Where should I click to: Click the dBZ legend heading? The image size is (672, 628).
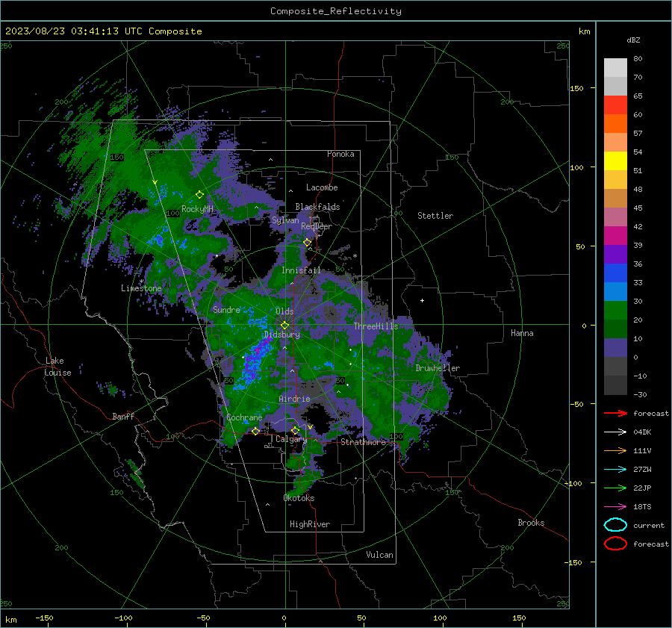click(x=633, y=40)
